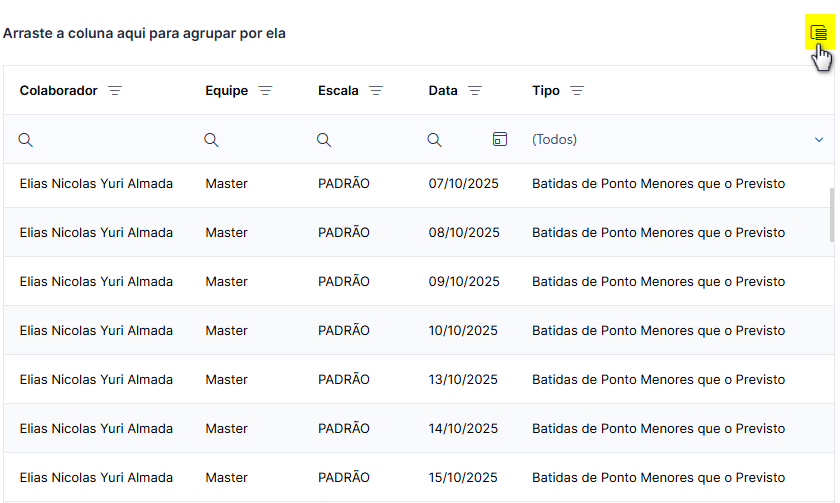
Task: Click search magnifier in Colaborador filter row
Action: (x=26, y=140)
